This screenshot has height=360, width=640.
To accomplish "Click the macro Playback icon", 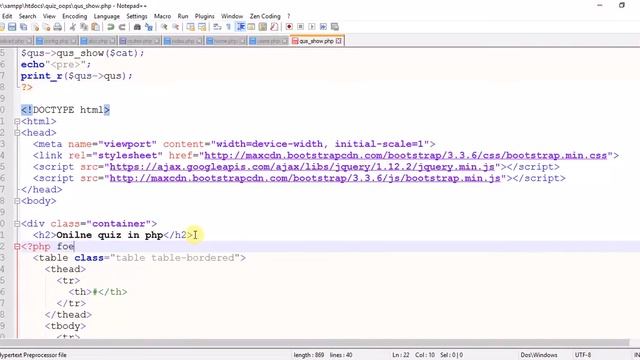I will click(312, 27).
